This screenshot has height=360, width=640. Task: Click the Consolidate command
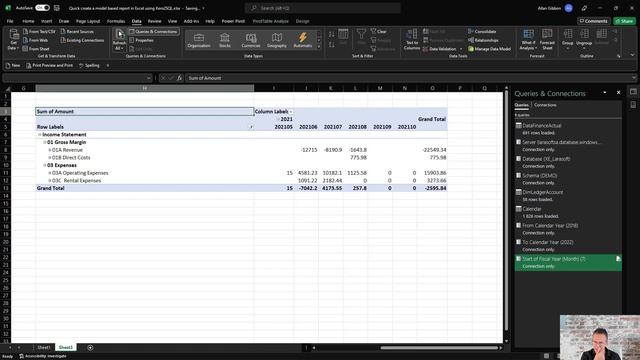click(482, 31)
